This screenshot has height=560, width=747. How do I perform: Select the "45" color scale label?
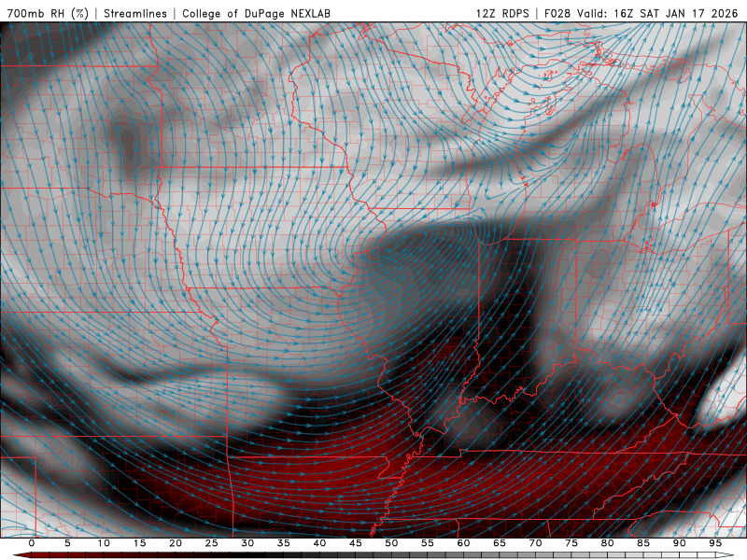pyautogui.click(x=356, y=543)
